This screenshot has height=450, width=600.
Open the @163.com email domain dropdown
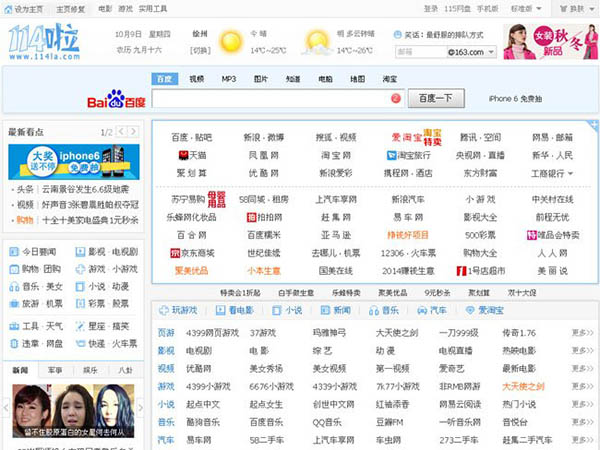[491, 52]
